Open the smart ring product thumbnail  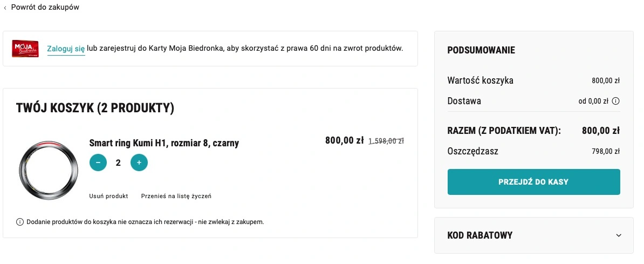[x=49, y=170]
